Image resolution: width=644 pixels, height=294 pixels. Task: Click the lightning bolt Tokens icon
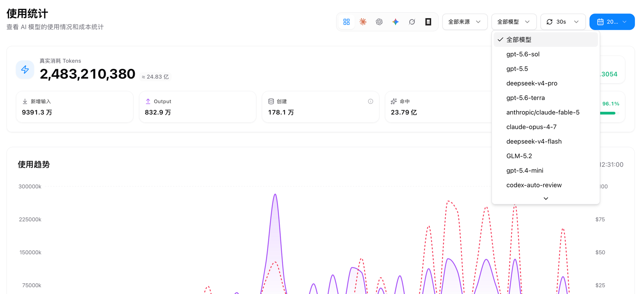click(25, 69)
